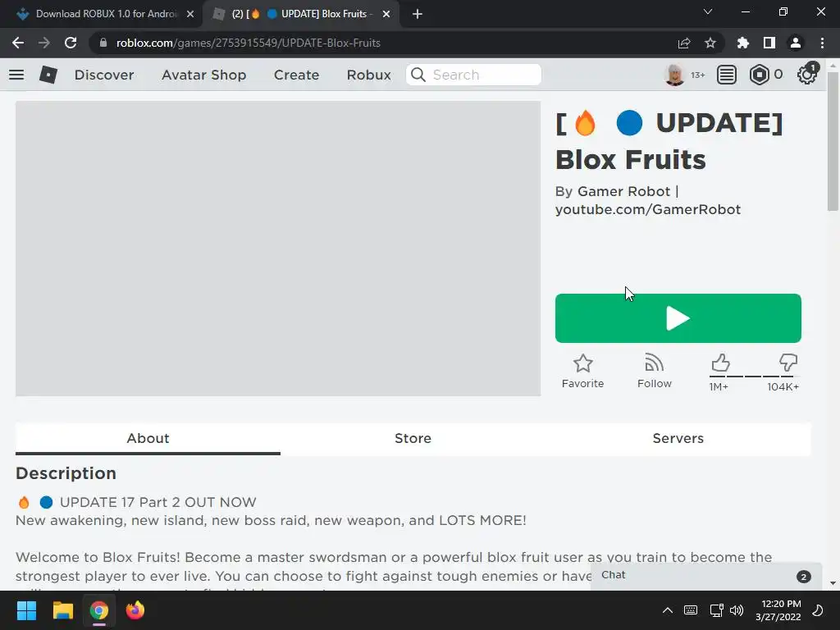Close the Download ROBUX tab
This screenshot has height=630, width=840.
(x=190, y=14)
